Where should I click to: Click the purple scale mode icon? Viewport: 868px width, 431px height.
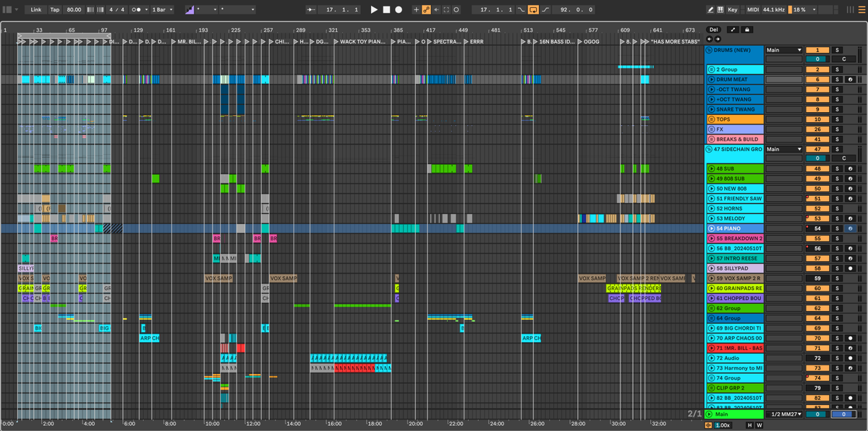coord(190,10)
